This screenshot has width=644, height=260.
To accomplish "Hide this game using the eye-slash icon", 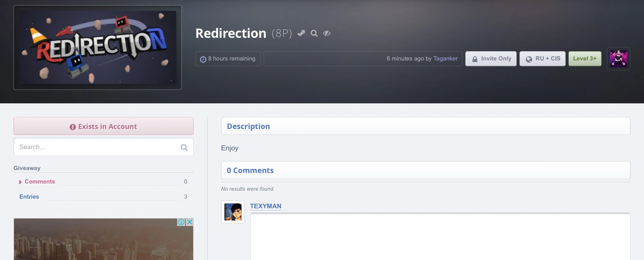I will coord(327,33).
